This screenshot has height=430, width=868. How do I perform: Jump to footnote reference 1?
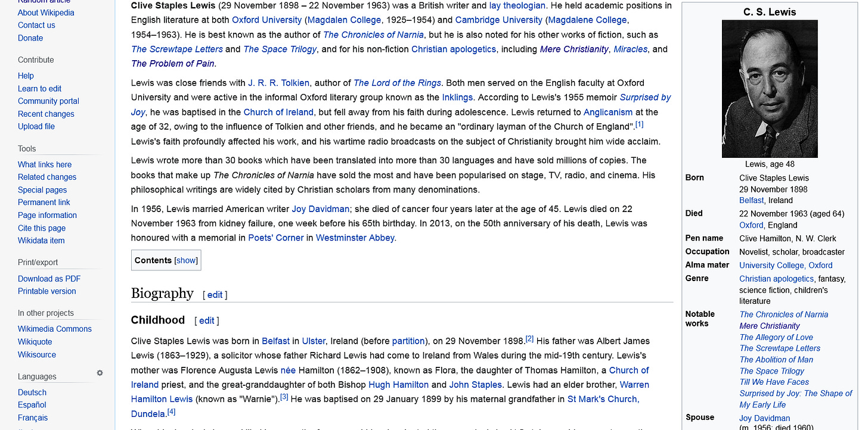tap(639, 124)
